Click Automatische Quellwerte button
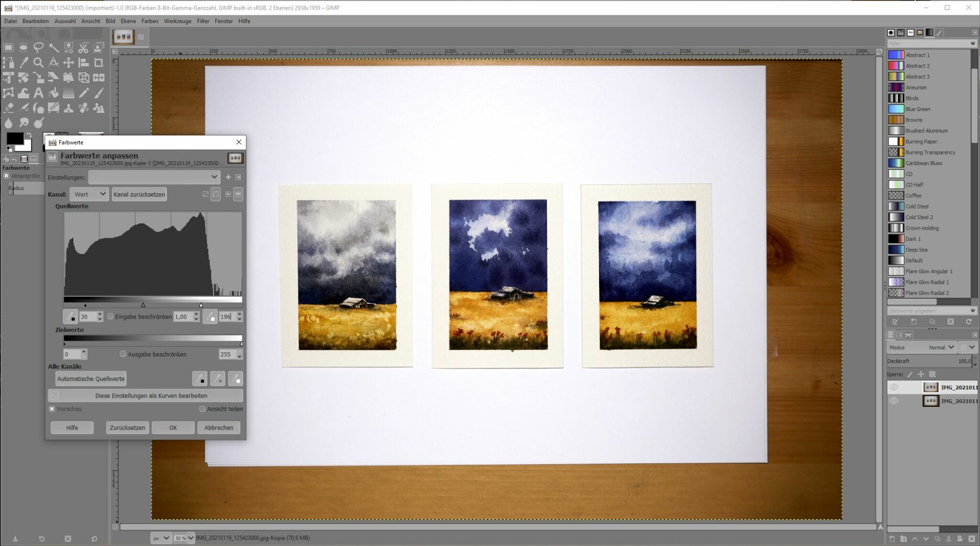This screenshot has width=980, height=546. pos(91,379)
